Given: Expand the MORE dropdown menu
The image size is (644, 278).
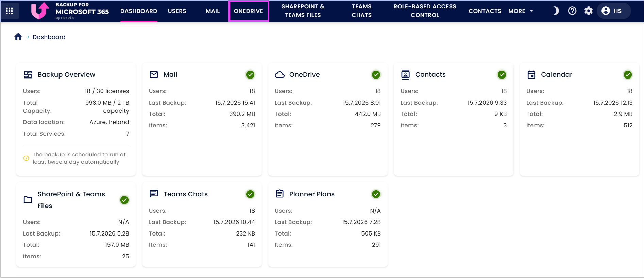Looking at the screenshot, I should tap(521, 11).
